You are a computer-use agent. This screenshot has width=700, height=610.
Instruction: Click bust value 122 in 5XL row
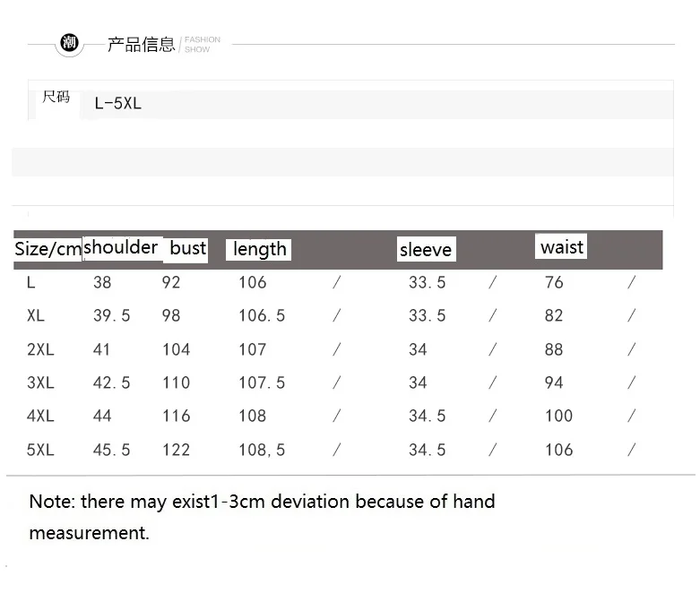click(x=177, y=450)
